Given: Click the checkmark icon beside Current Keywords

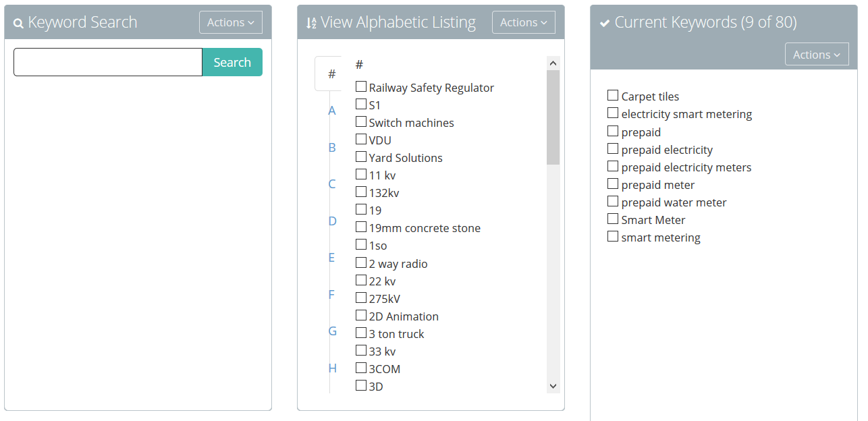Looking at the screenshot, I should coord(605,23).
